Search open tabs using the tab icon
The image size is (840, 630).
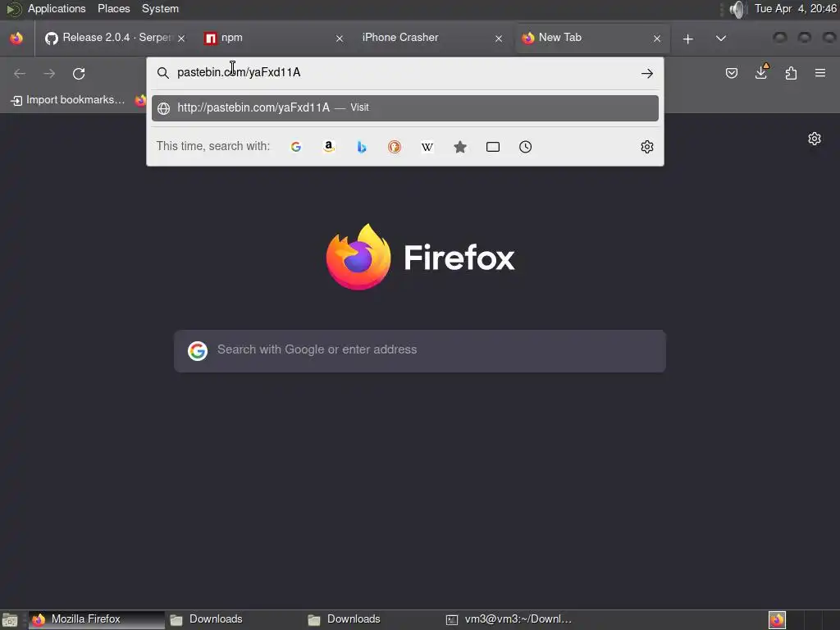coord(493,147)
